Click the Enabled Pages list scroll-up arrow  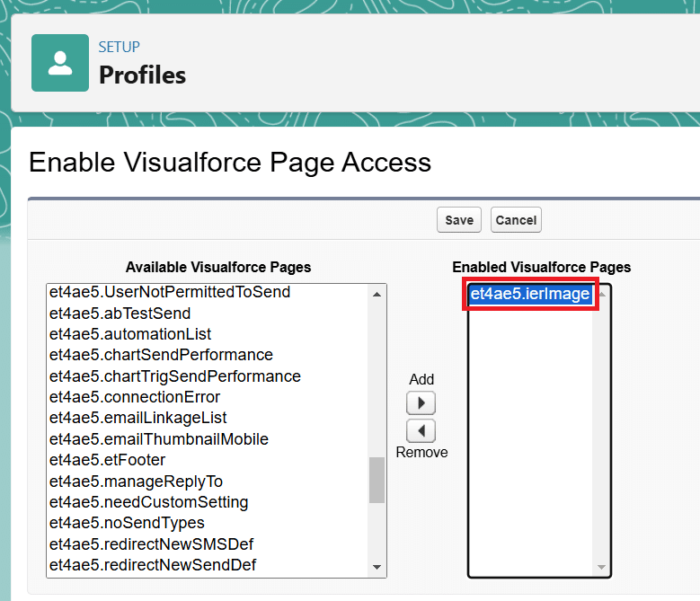coord(602,294)
